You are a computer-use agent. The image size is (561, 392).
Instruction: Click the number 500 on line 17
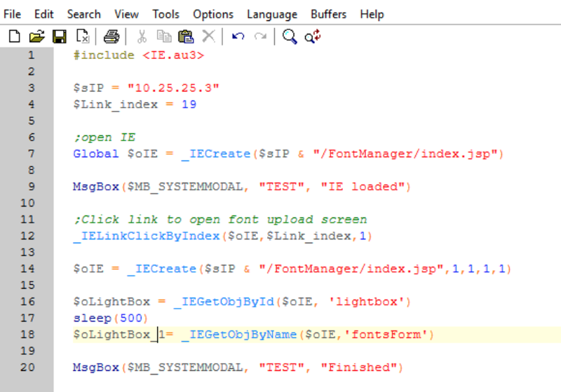click(x=131, y=318)
